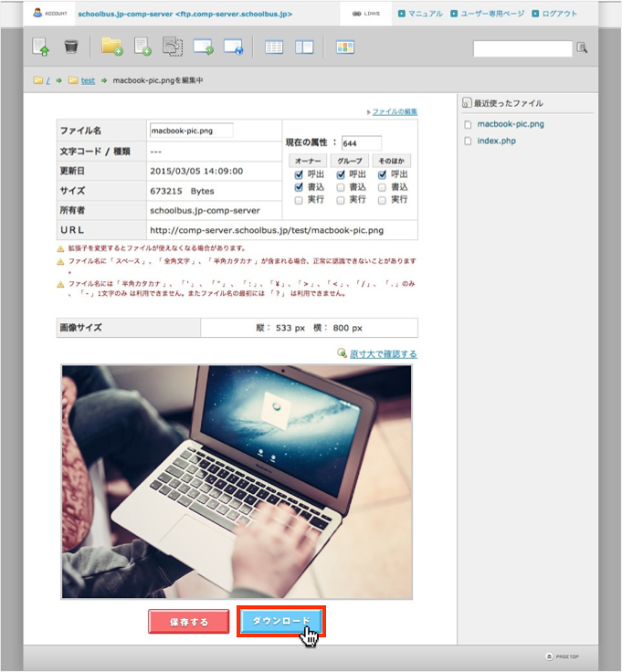Screen dimensions: 622x672
Task: Open the ユーザー専用ページ link
Action: coord(492,14)
